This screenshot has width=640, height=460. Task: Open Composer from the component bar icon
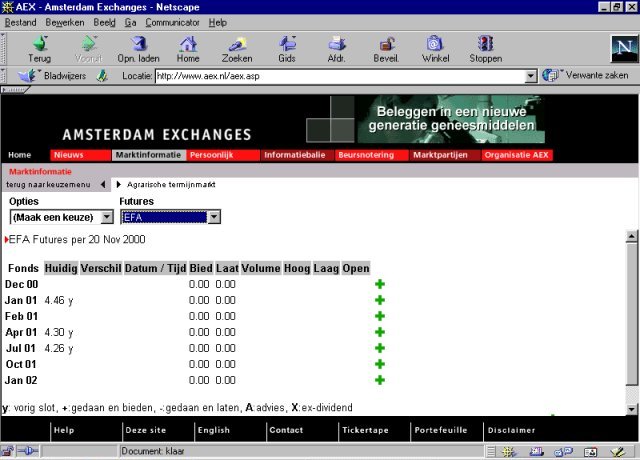click(618, 451)
